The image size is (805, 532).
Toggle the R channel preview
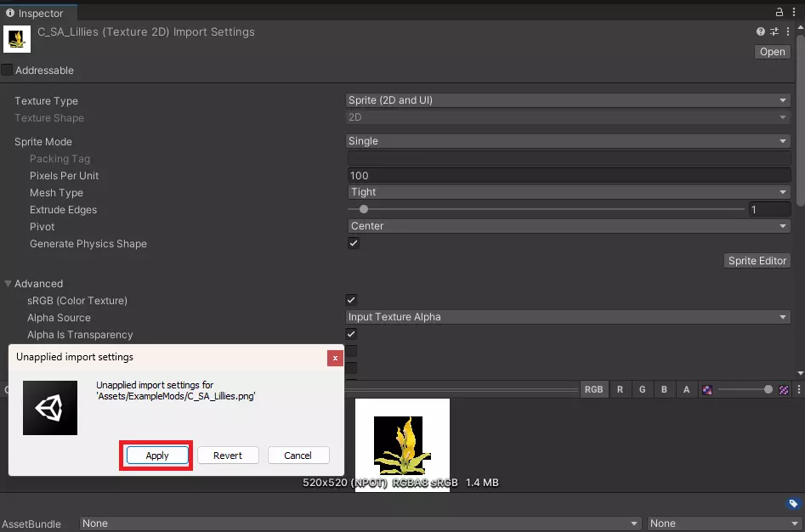point(620,389)
